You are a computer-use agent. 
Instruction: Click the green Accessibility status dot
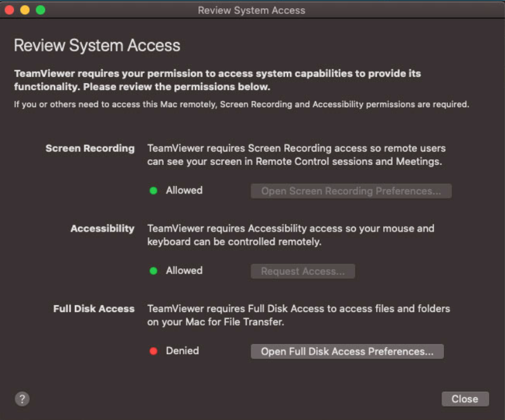click(x=154, y=271)
